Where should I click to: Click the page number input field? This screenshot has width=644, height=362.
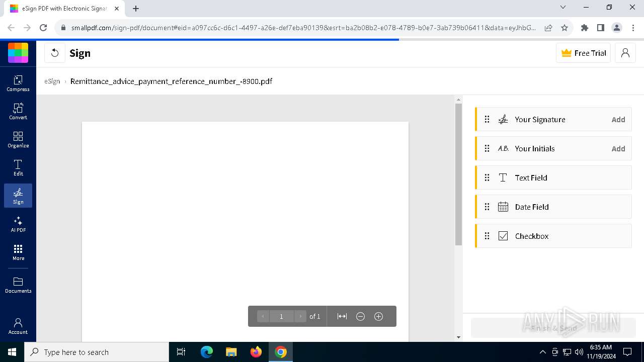click(282, 316)
